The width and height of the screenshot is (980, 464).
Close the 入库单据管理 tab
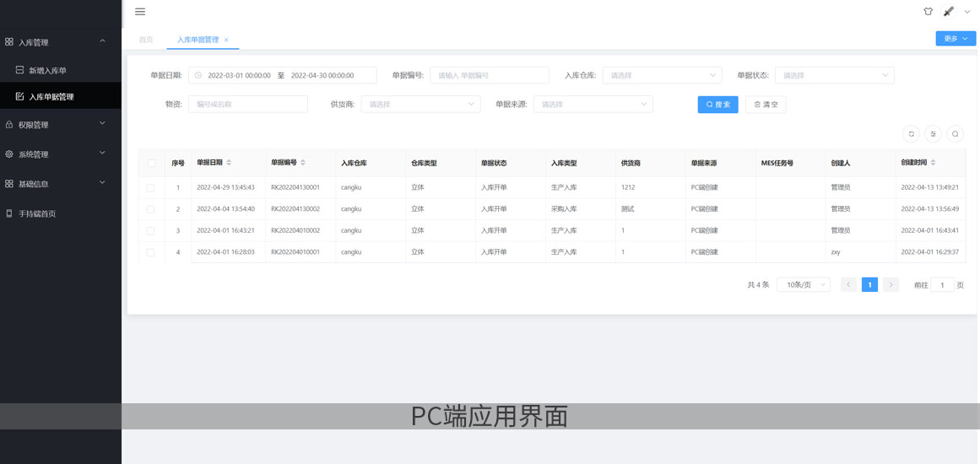pyautogui.click(x=226, y=40)
